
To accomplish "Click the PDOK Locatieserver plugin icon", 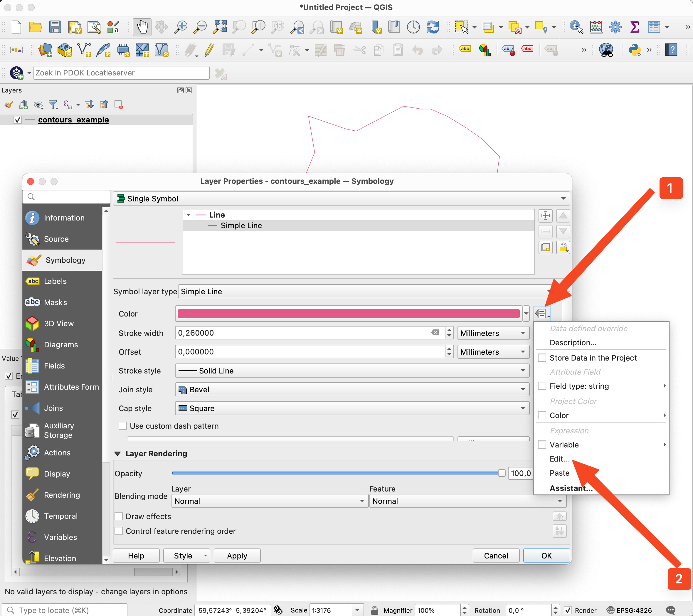I will pos(16,73).
